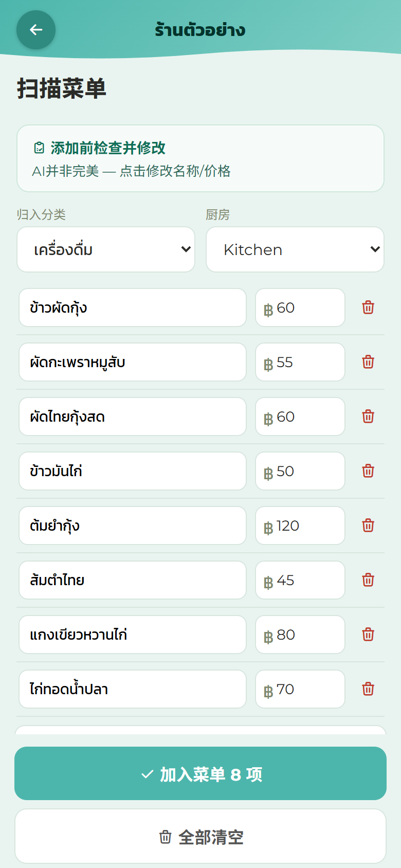
Task: Edit the price 55 field
Action: 300,362
